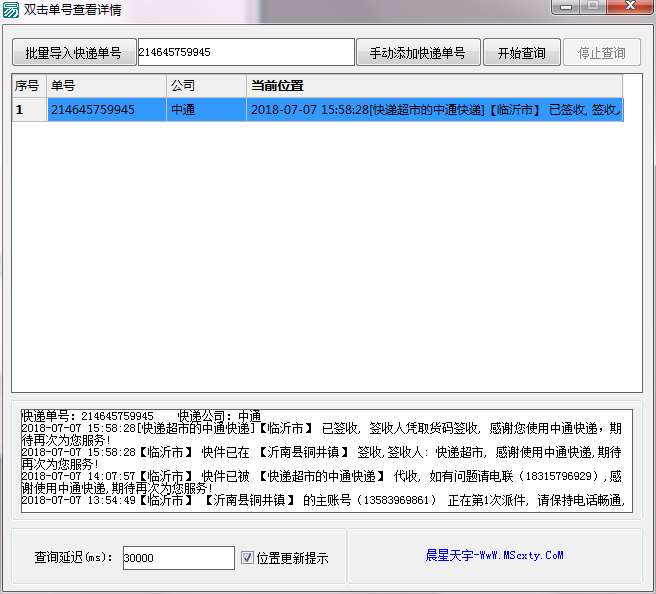Toggle 位置更新提示 checkbox

[248, 558]
